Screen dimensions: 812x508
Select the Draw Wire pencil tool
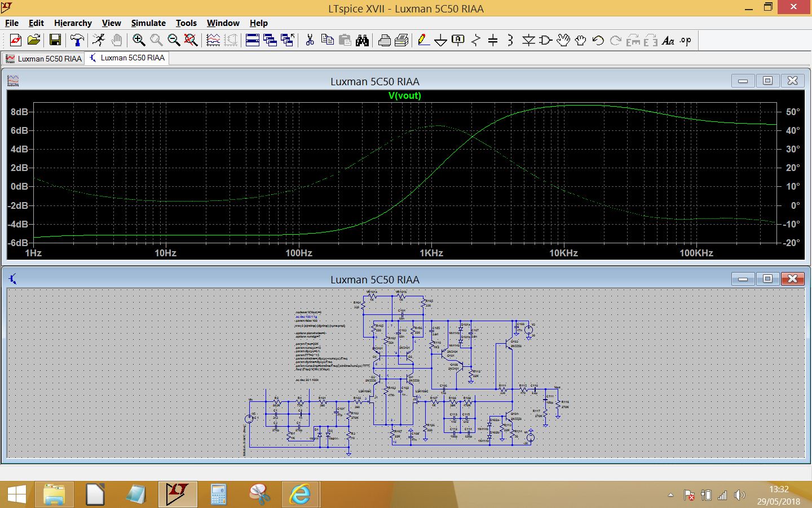point(423,40)
